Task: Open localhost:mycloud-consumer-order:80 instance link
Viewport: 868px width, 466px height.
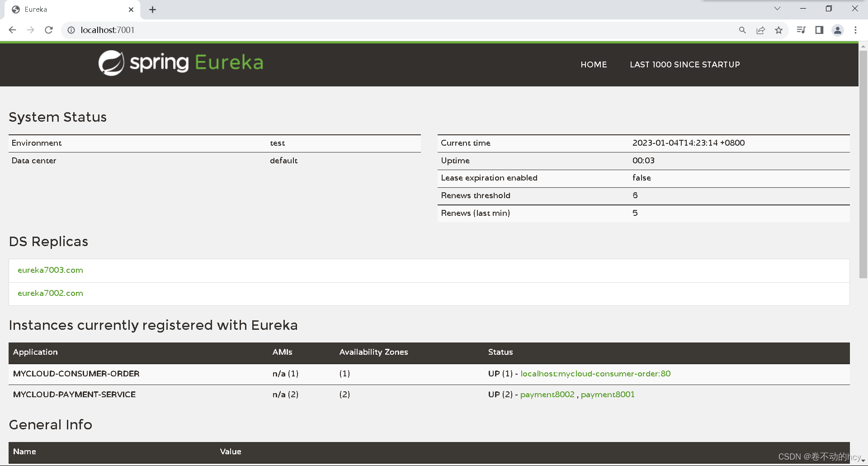Action: click(x=595, y=374)
